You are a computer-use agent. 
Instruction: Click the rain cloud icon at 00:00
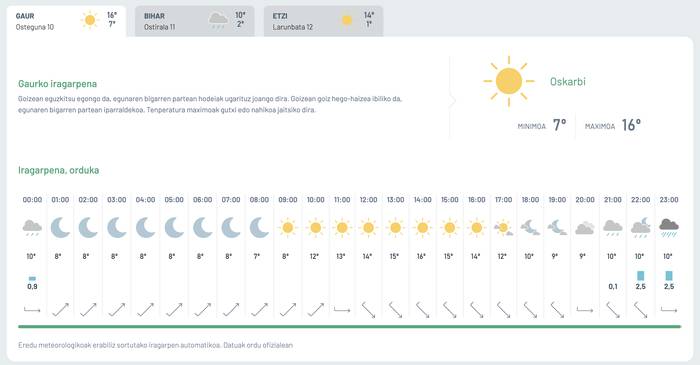coord(32,228)
